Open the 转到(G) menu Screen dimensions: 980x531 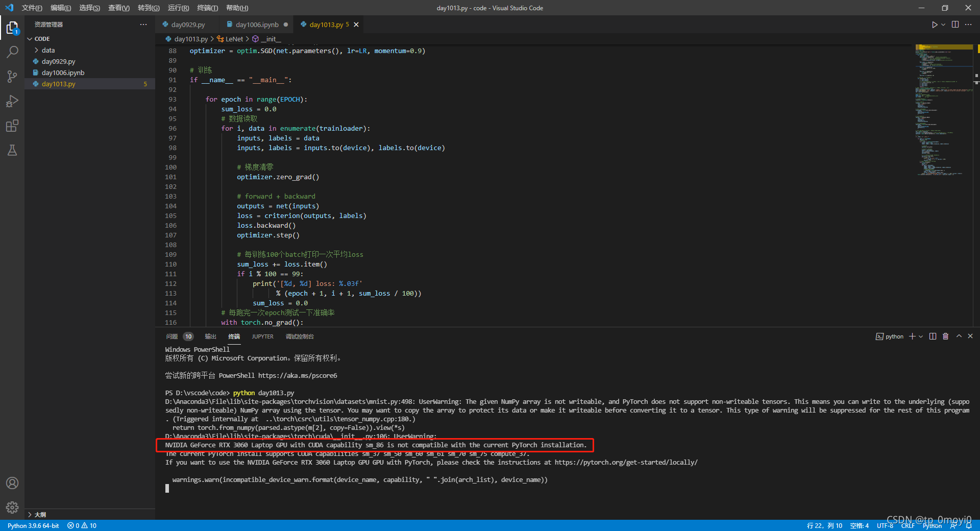149,8
